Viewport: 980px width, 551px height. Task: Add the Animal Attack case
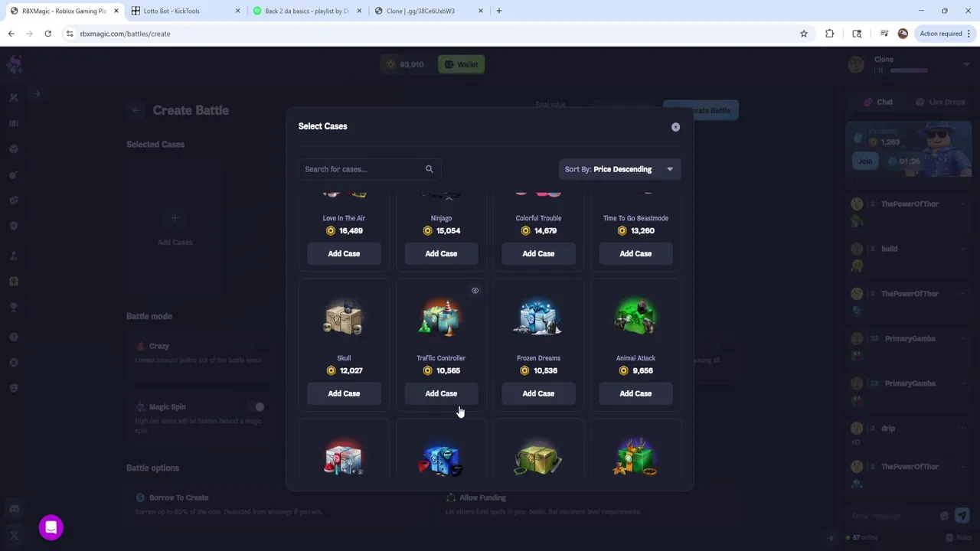[635, 393]
